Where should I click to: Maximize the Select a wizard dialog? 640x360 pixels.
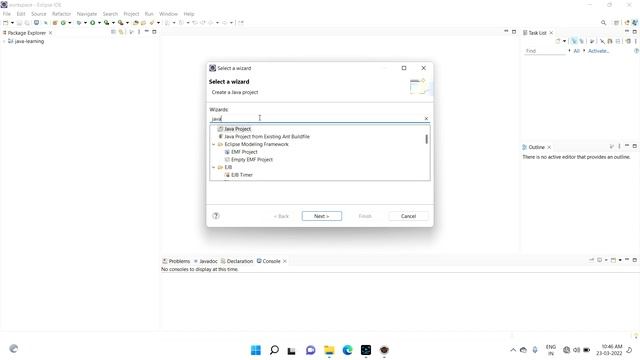point(404,68)
